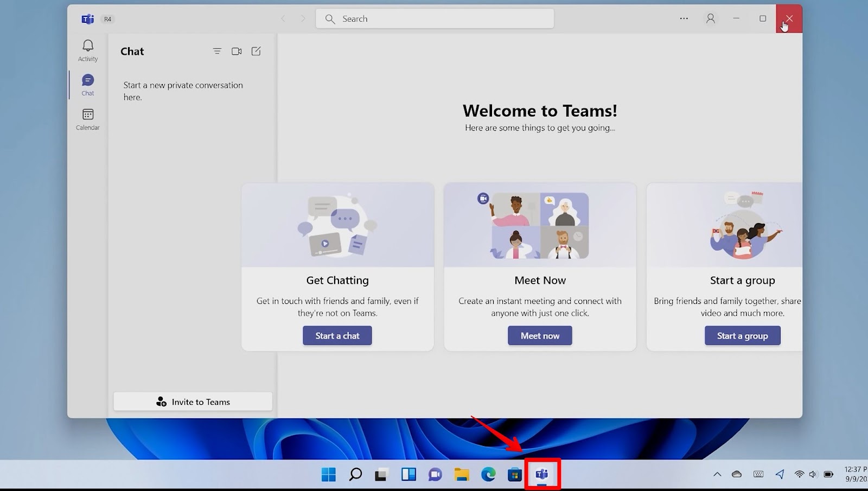
Task: Click the volume speaker tray icon
Action: coord(813,474)
